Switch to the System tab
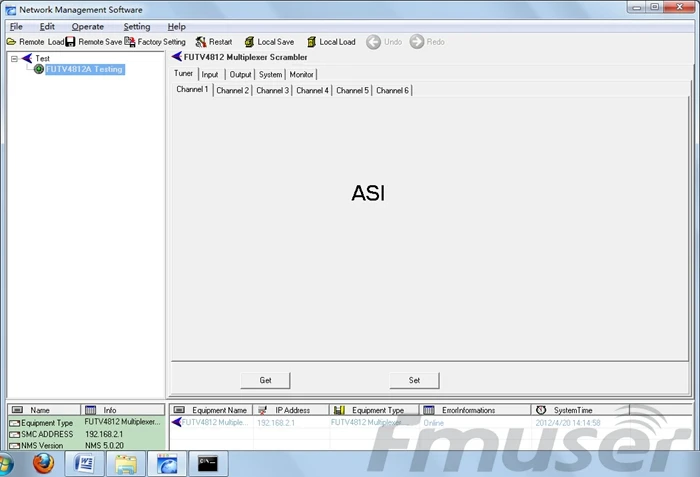 [x=270, y=75]
